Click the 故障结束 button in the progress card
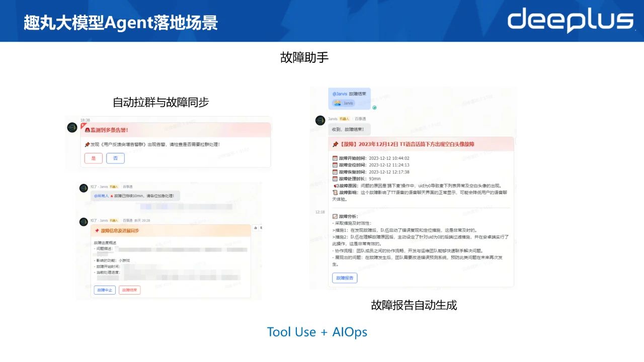644x362 pixels. [x=130, y=290]
